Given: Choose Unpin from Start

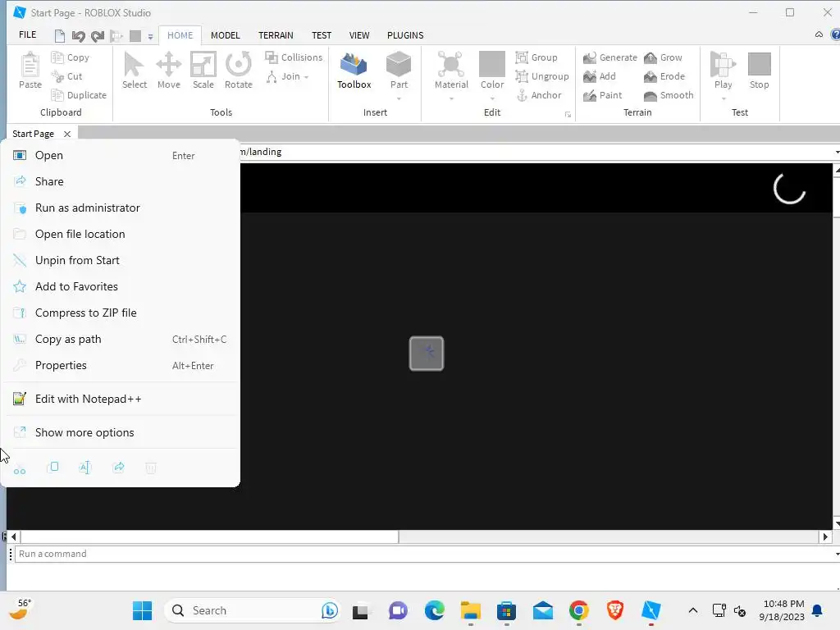Looking at the screenshot, I should pyautogui.click(x=120, y=260).
